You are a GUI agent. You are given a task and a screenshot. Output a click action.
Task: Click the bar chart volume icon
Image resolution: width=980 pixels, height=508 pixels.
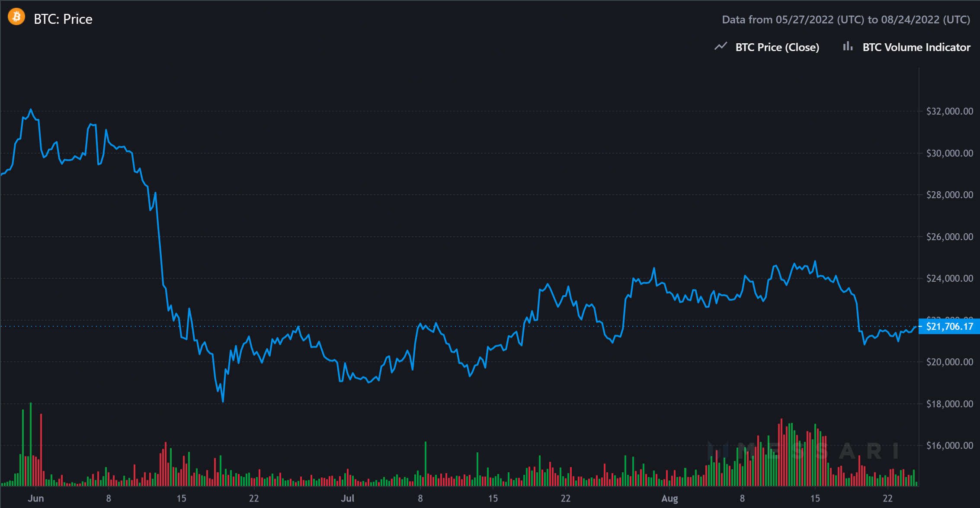tap(848, 46)
